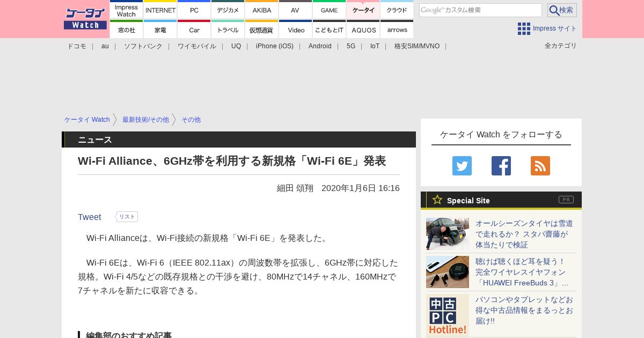
Task: Open the オールシーズンタイヤ article link
Action: [x=524, y=234]
